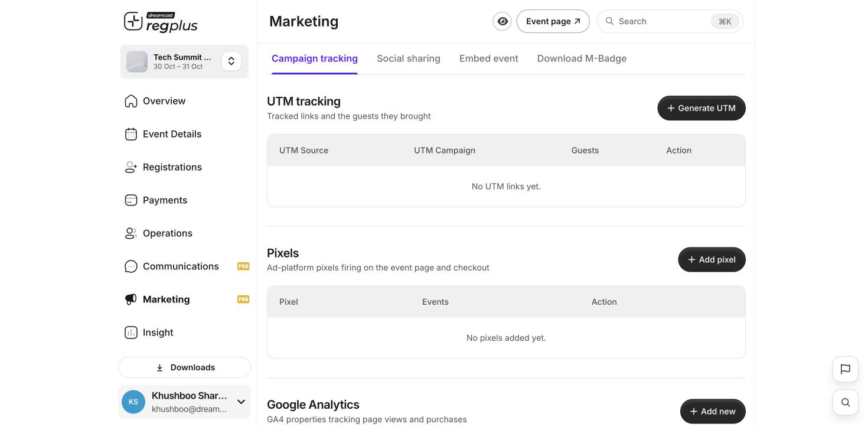Click the Event Details calendar icon

[131, 134]
